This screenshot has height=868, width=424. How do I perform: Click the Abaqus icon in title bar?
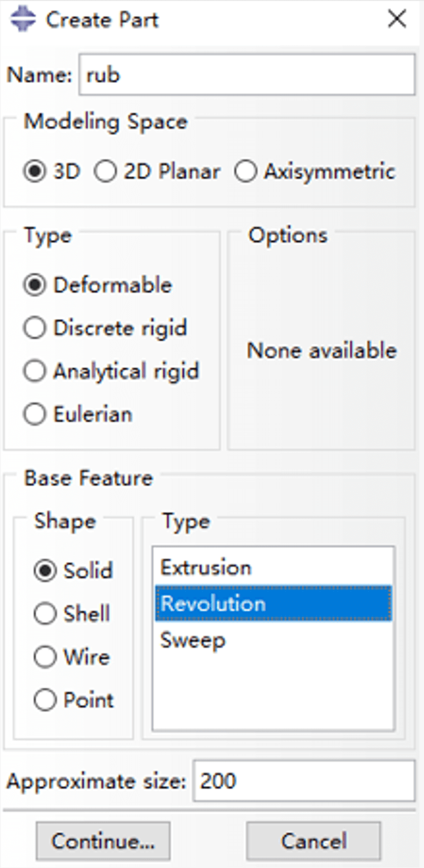[x=23, y=20]
